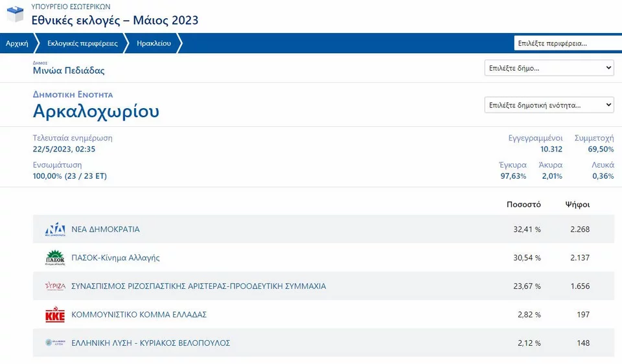The width and height of the screenshot is (622, 364).
Task: Click the ΝΕΑ ΔΗΜΟΚΡΑΤΙΑ party name
Action: (x=106, y=229)
